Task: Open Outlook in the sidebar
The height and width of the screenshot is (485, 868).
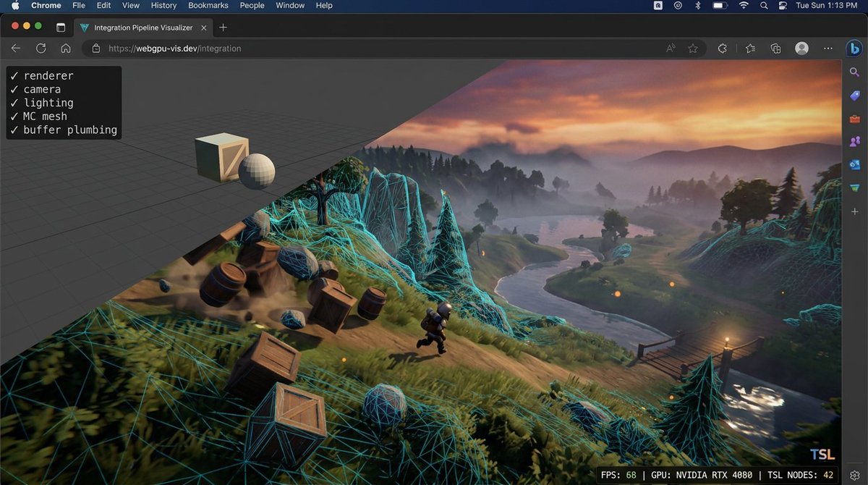Action: [854, 164]
